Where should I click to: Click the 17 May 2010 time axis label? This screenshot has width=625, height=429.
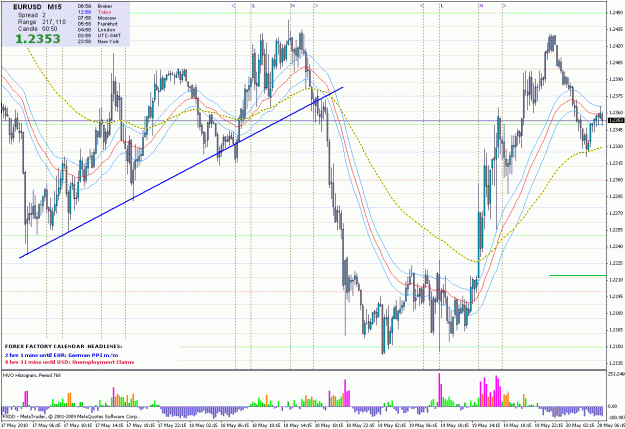[x=14, y=425]
